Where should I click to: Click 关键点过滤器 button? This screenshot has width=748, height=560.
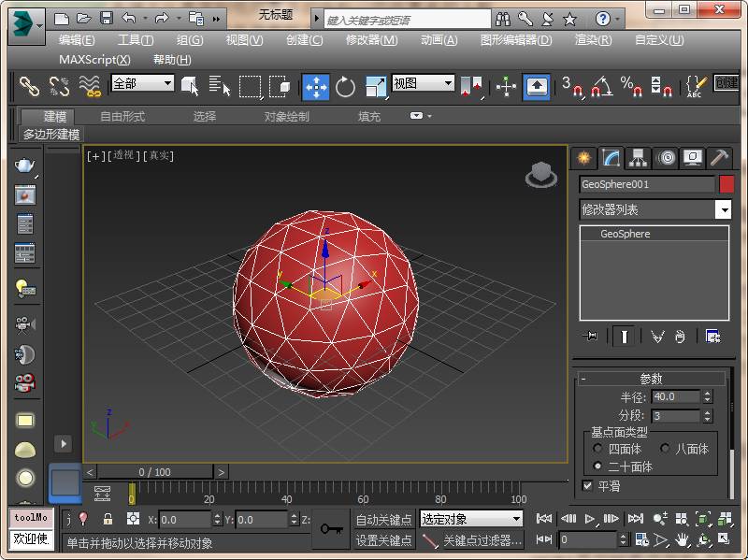482,540
